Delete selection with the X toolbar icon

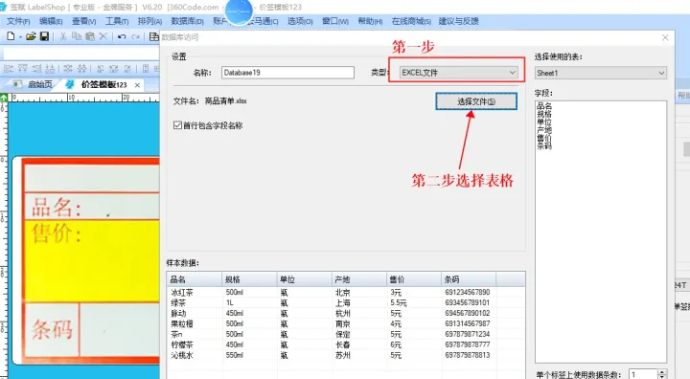point(103,37)
